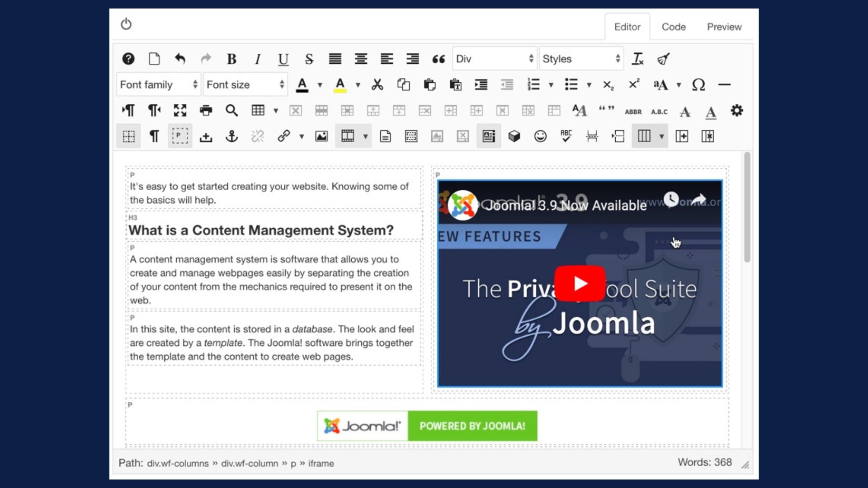Screen dimensions: 868x488
Task: Open the columns layout button
Action: (x=644, y=136)
